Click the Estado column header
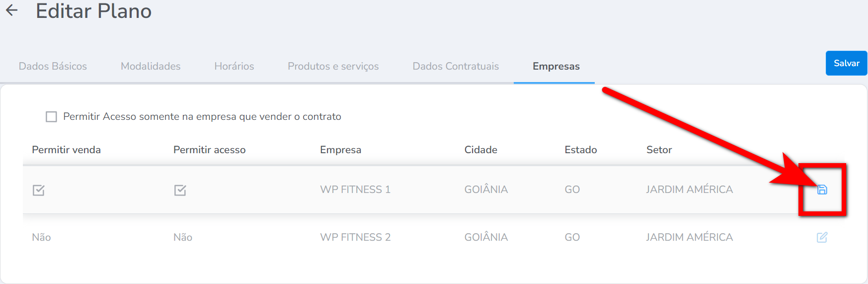The image size is (868, 284). pos(580,150)
